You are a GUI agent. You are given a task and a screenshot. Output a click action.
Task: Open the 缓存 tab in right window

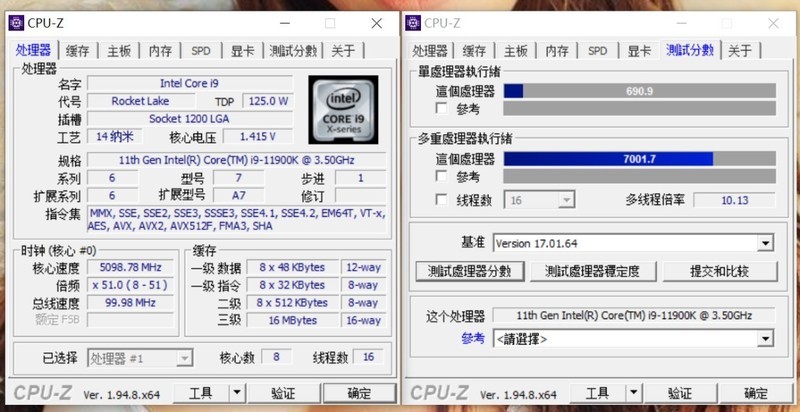474,51
